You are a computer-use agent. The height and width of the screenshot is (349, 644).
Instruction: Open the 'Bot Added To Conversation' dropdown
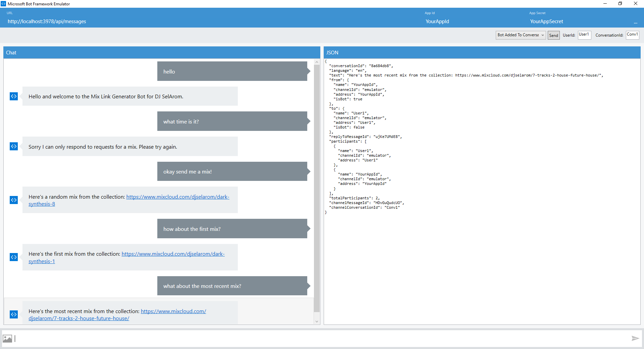[521, 35]
